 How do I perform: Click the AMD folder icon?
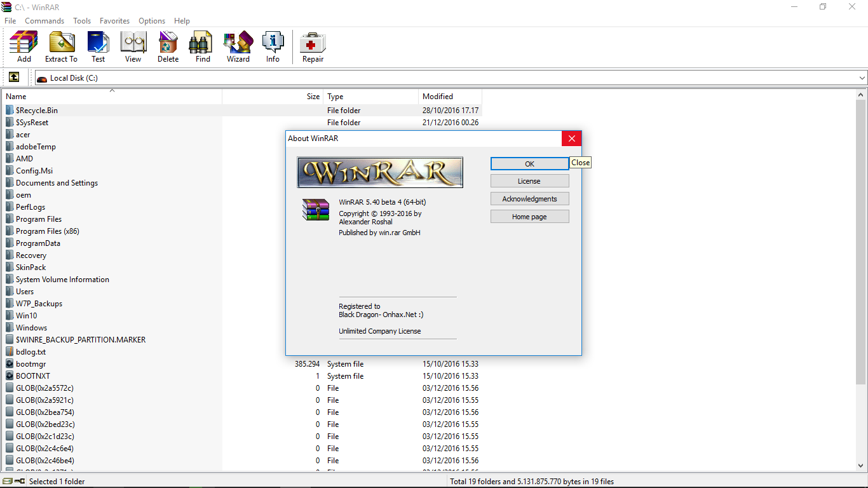(x=10, y=158)
